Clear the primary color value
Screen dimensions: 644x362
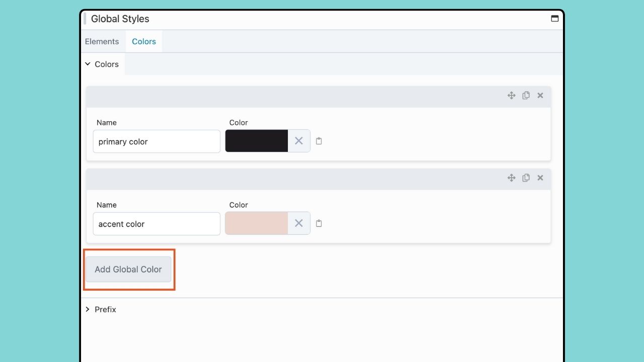[299, 141]
